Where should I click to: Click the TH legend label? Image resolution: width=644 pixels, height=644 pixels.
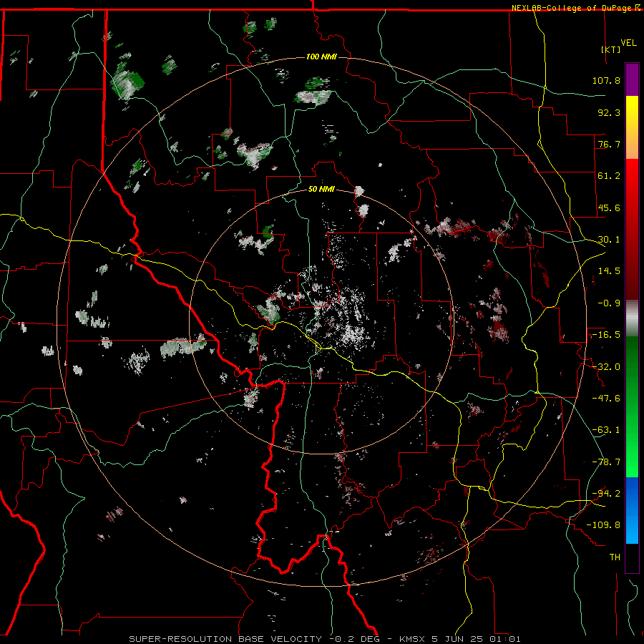coord(615,557)
